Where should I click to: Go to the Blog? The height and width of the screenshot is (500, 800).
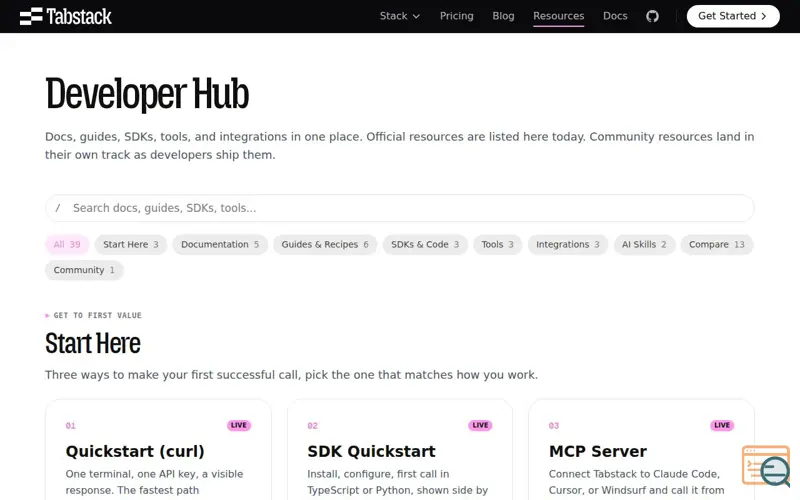click(503, 16)
